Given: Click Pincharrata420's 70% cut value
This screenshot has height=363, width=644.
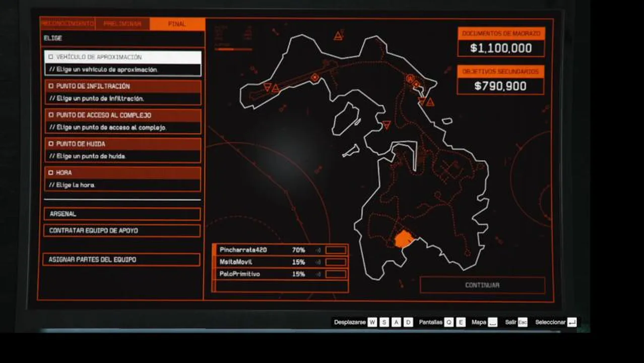Looking at the screenshot, I should (x=298, y=250).
